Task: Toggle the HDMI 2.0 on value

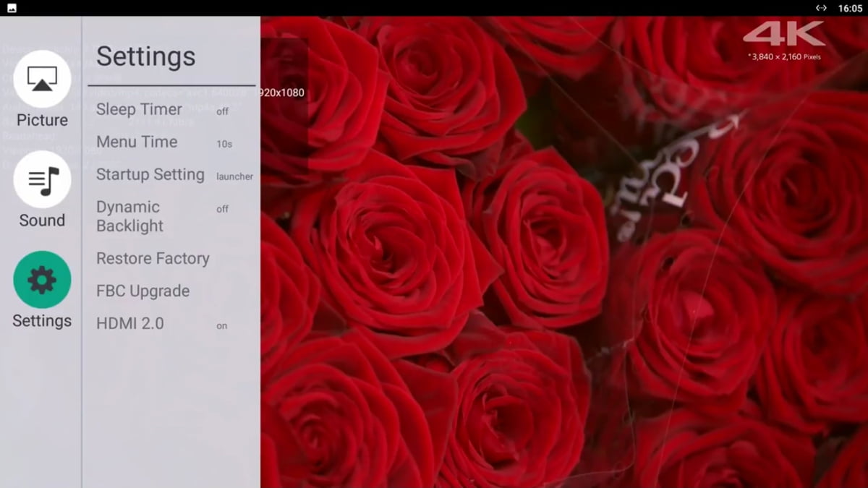Action: point(221,326)
